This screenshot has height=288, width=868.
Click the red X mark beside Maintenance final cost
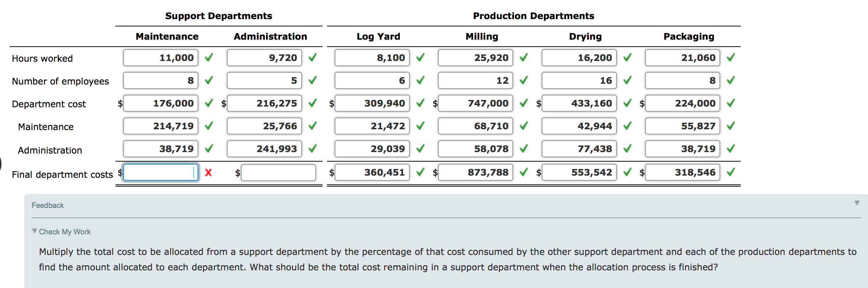208,172
